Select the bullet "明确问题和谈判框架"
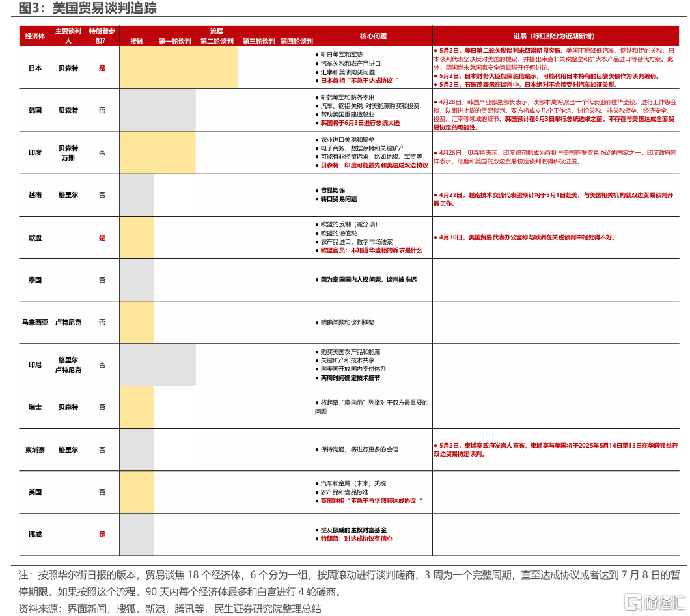 345,322
